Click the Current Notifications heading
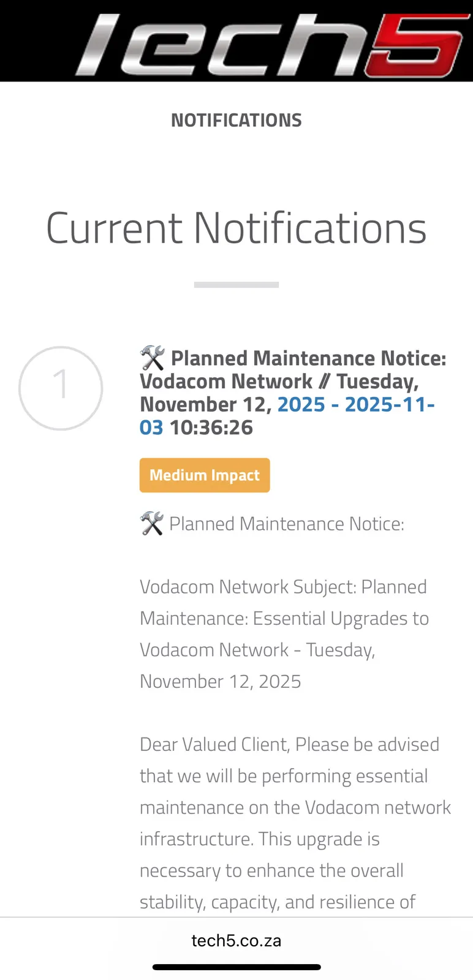Screen dimensions: 473x980 (x=236, y=228)
